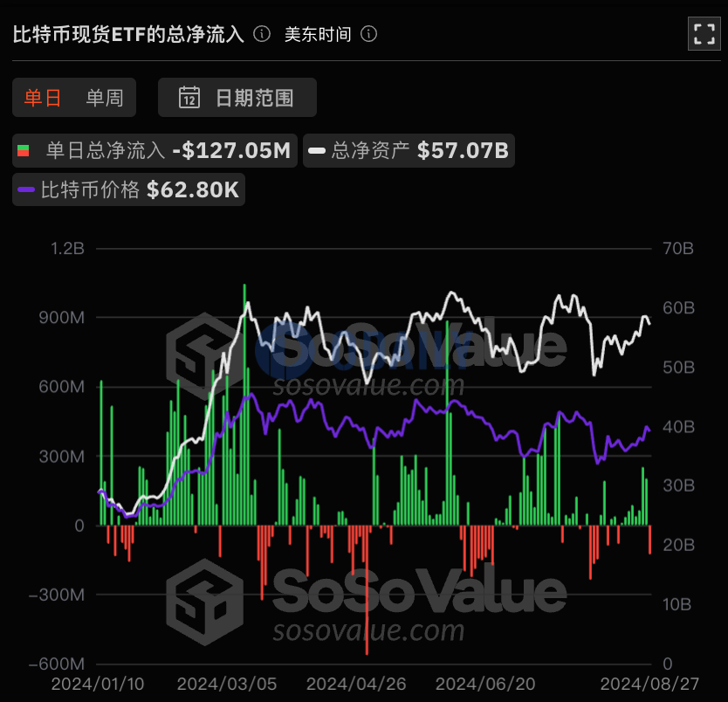Click the 2024/08/27 x-axis date label
The width and height of the screenshot is (728, 702).
click(649, 684)
